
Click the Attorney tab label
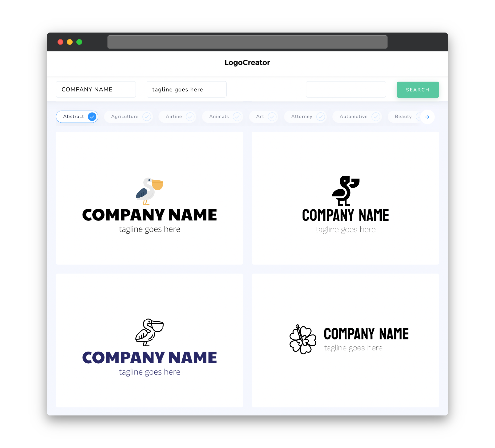click(x=301, y=116)
